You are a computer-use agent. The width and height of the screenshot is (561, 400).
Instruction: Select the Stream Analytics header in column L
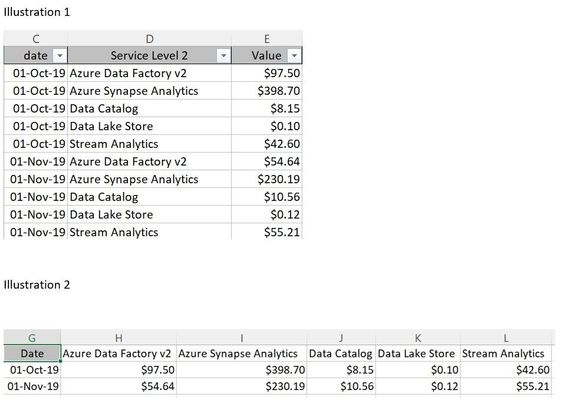[x=506, y=353]
